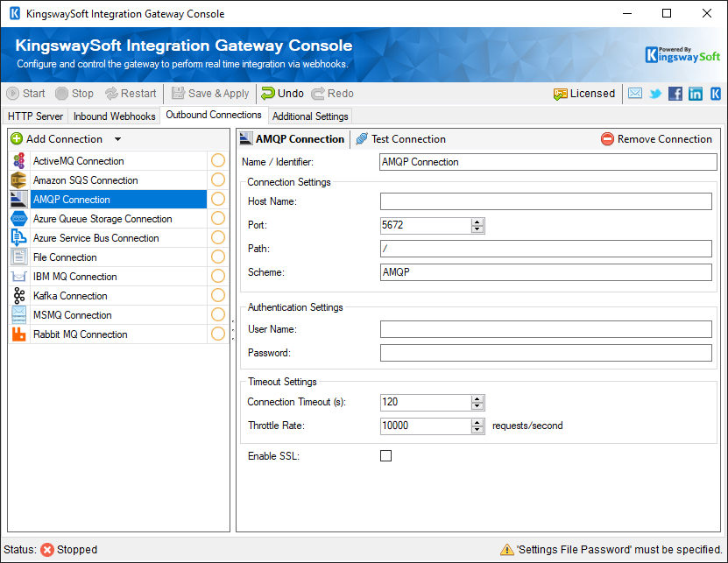Image resolution: width=728 pixels, height=563 pixels.
Task: Open the Facebook icon
Action: [x=675, y=94]
